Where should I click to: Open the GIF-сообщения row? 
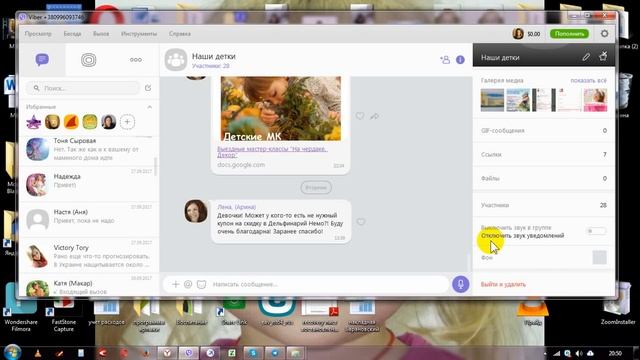[544, 131]
